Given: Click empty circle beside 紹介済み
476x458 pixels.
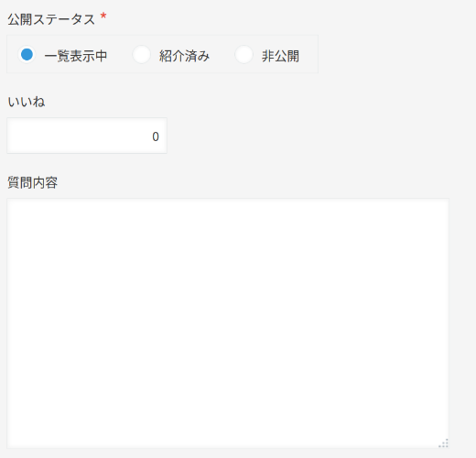Looking at the screenshot, I should (141, 55).
